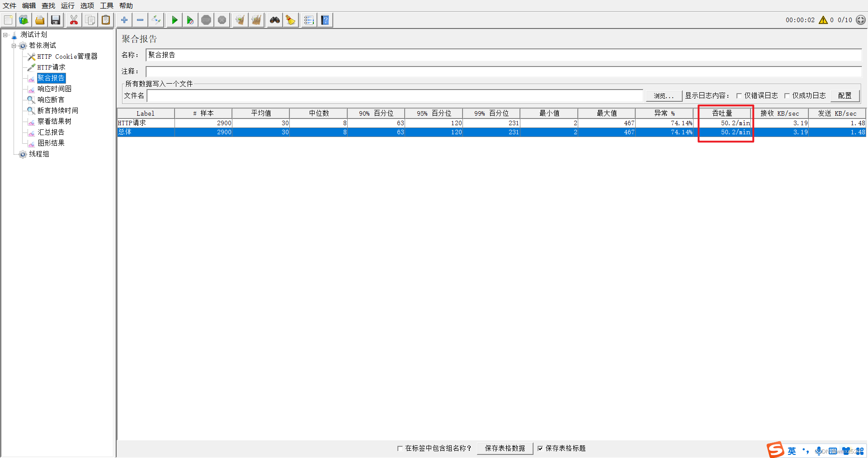The image size is (868, 458).
Task: Click the 保存表格数据 button
Action: [505, 449]
